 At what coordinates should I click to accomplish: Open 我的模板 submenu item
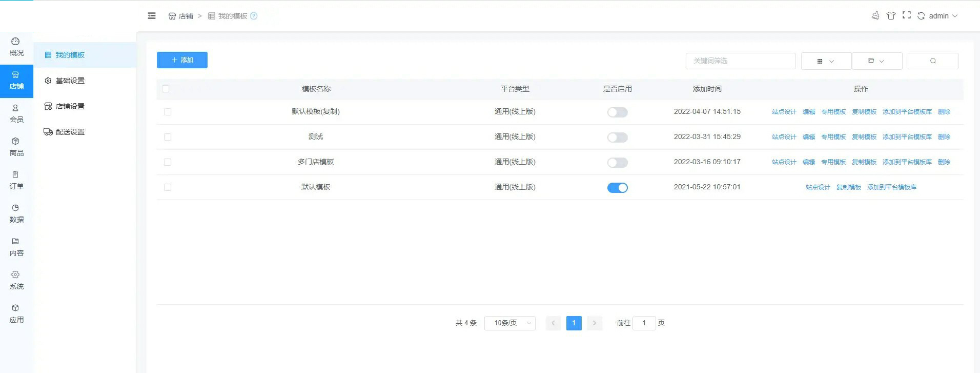point(85,55)
